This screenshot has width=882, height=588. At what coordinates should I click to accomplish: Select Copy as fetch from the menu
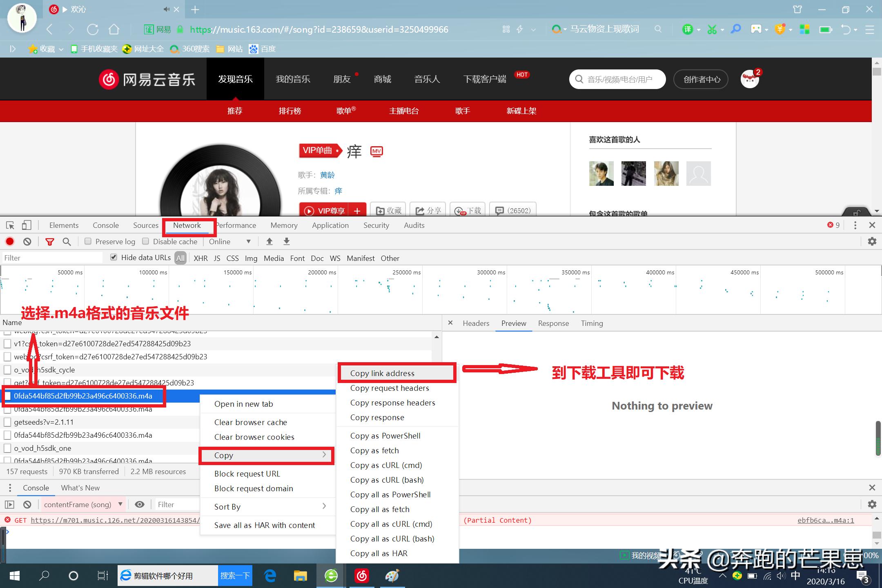point(374,450)
